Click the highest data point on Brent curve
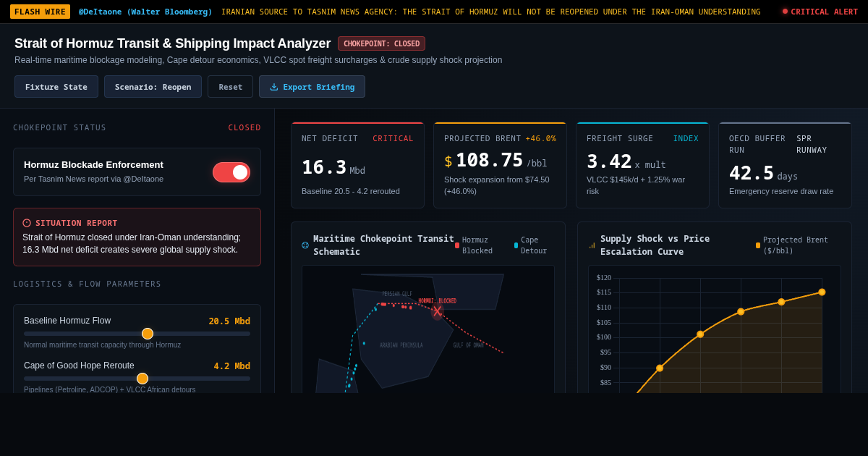 pyautogui.click(x=822, y=292)
